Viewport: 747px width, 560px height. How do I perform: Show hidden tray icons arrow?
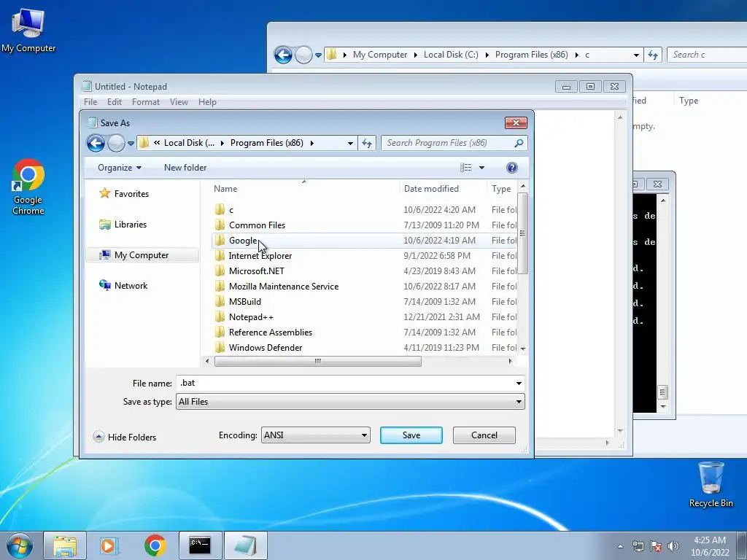click(x=620, y=546)
